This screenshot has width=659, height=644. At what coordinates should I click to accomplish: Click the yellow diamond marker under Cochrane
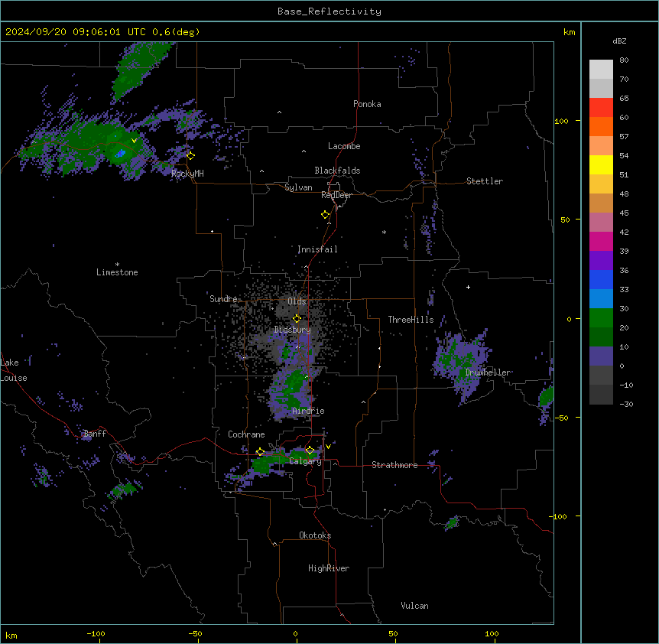point(260,452)
